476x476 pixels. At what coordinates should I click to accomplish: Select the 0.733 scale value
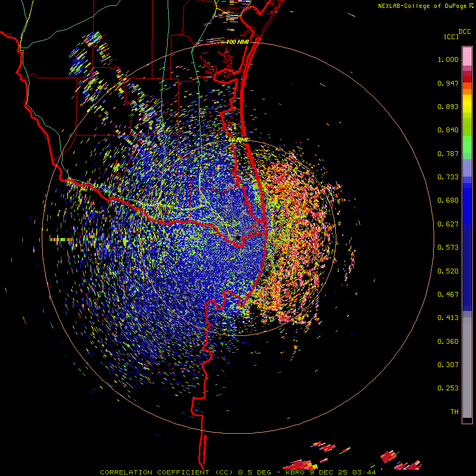(448, 177)
